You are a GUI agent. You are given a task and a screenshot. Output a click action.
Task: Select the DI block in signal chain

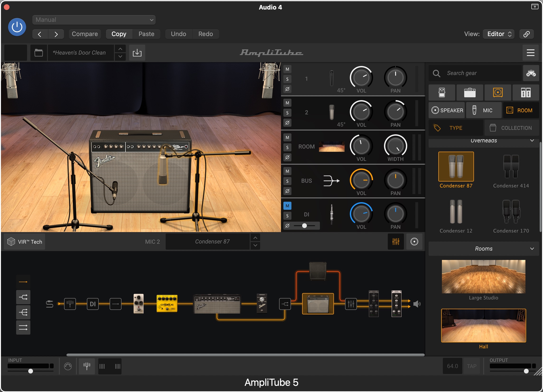pyautogui.click(x=93, y=304)
